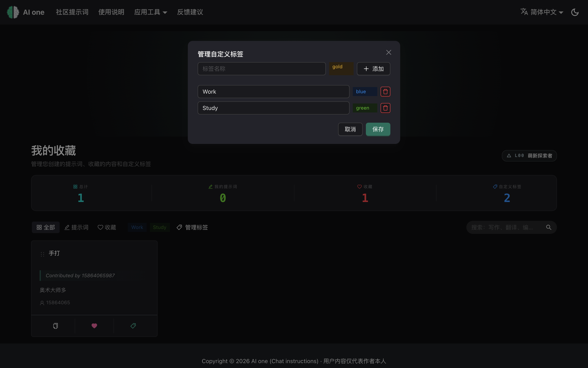Viewport: 588px width, 368px height.
Task: Click 保存 to save tags
Action: click(x=378, y=129)
